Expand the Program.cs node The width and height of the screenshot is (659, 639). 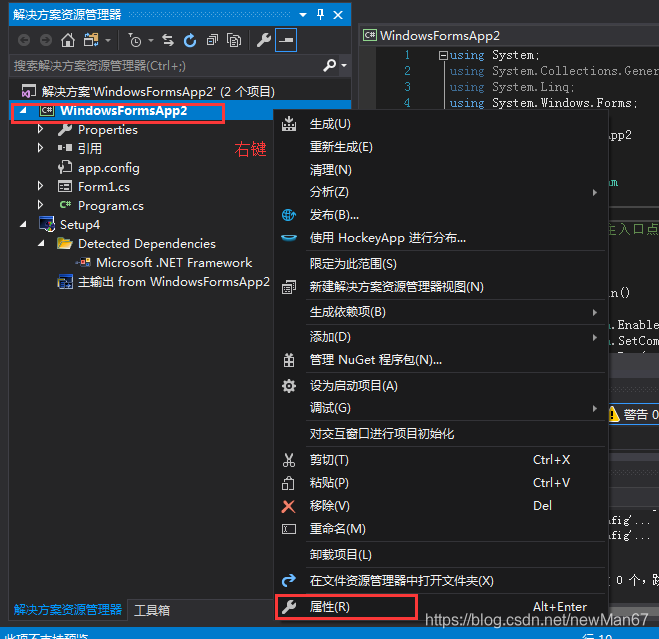point(40,205)
